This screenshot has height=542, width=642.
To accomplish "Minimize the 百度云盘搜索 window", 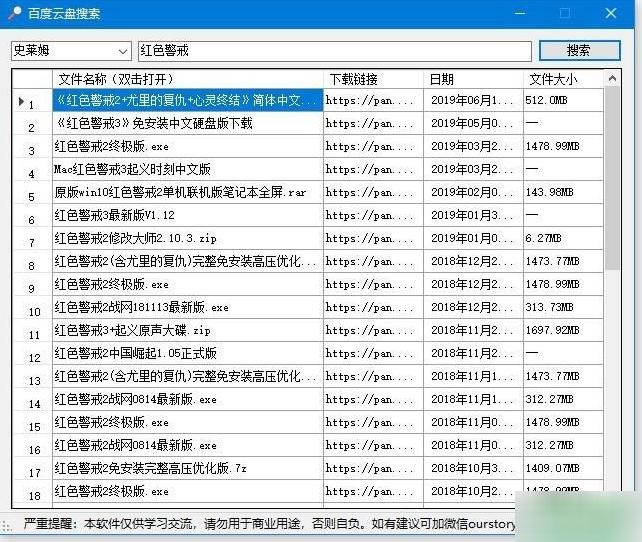I will [520, 13].
